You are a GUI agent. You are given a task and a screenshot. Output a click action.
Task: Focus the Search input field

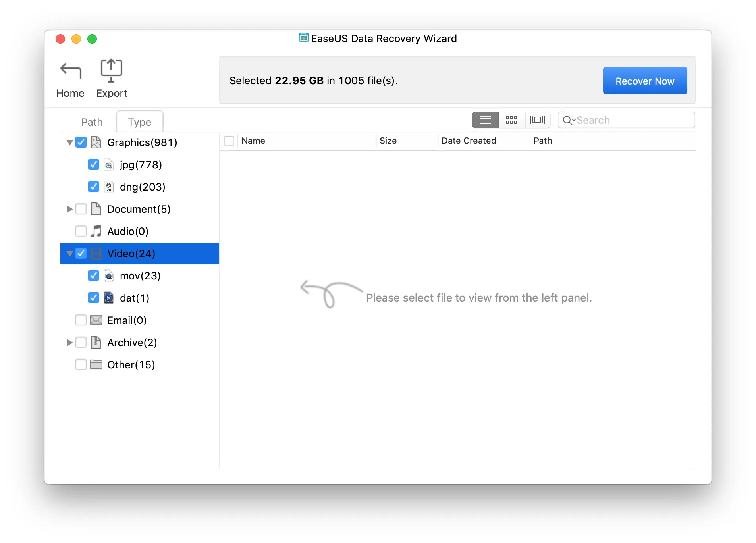point(627,120)
